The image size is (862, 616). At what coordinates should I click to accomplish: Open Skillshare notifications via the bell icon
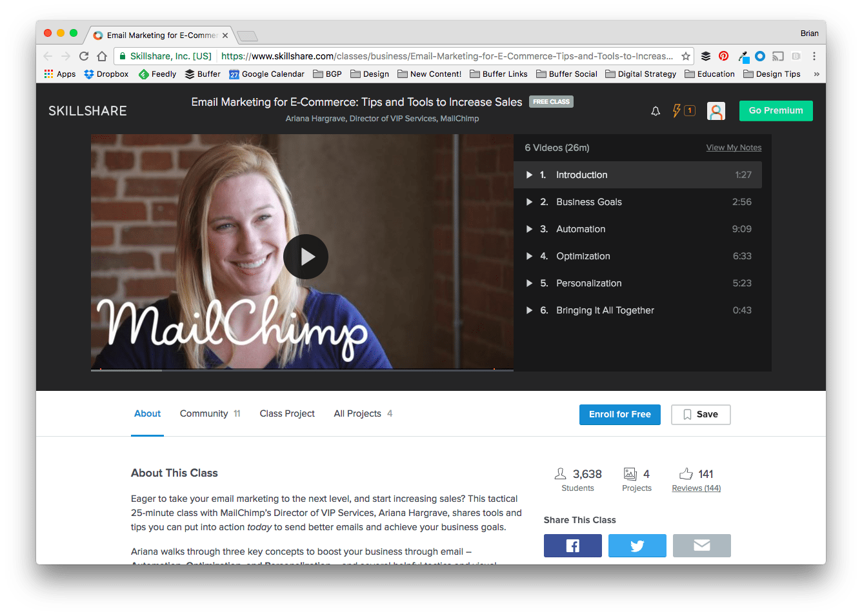656,110
